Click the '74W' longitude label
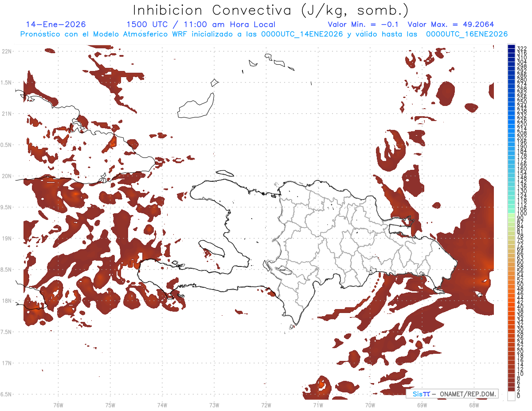 point(162,405)
